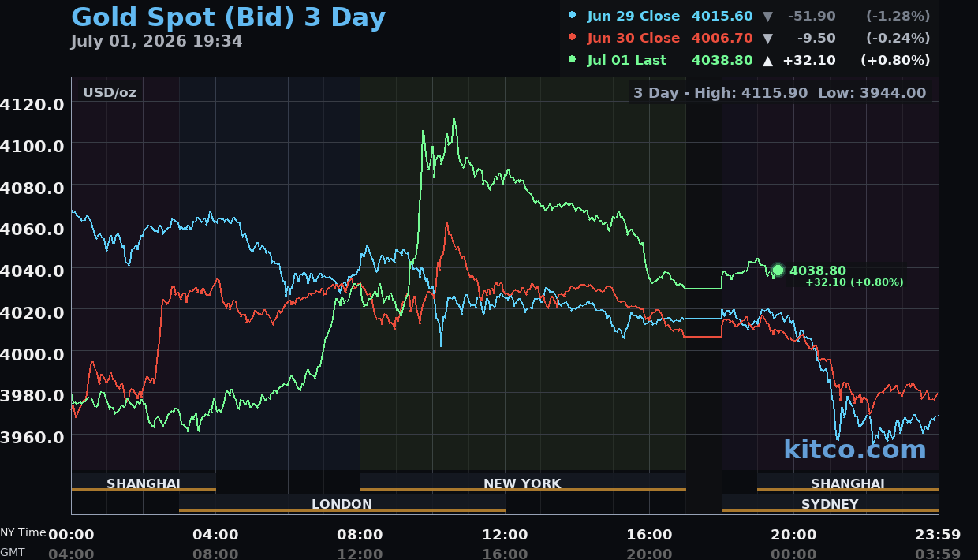Select the left SHANGHAI session bar
Screen dimensions: 978x560
(144, 483)
